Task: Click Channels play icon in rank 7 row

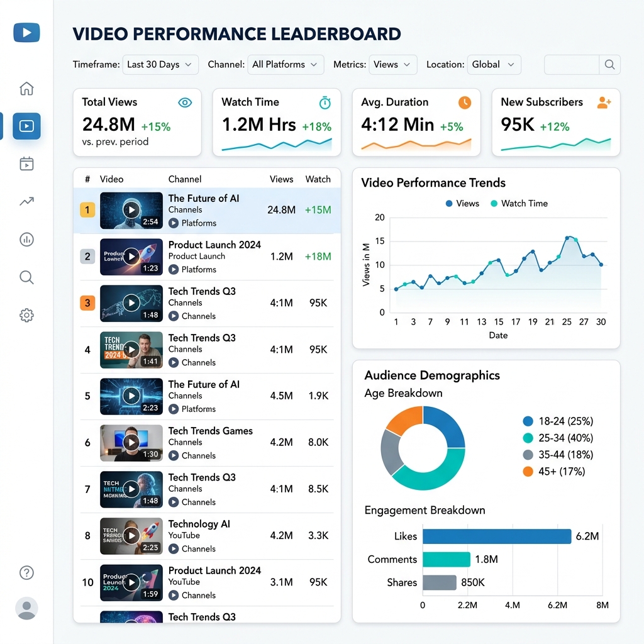Action: coord(174,502)
